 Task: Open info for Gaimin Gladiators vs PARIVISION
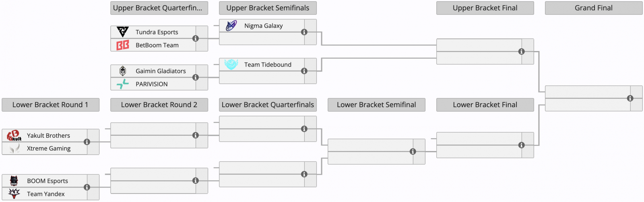[x=196, y=78]
